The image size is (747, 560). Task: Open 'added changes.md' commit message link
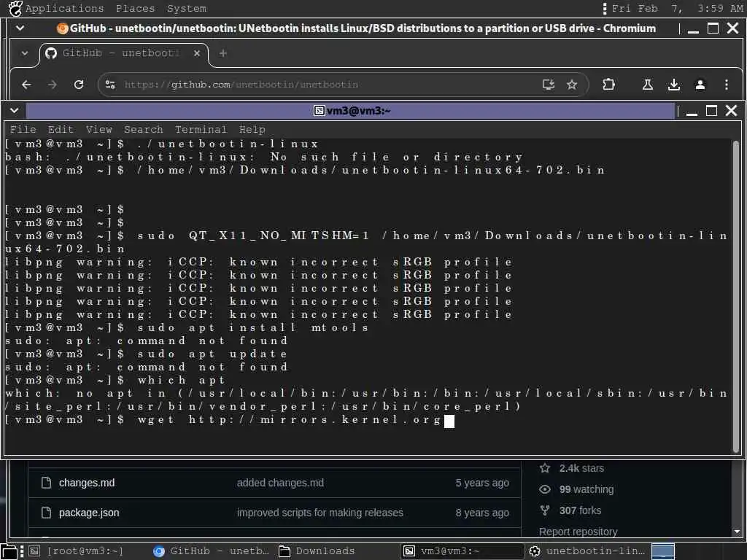(280, 483)
